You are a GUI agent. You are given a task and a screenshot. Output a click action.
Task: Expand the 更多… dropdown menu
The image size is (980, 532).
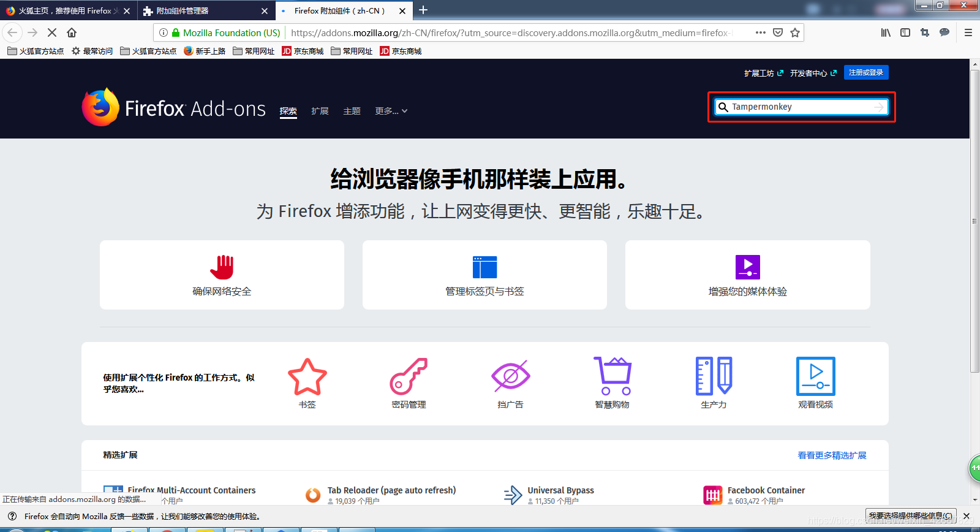[x=391, y=111]
